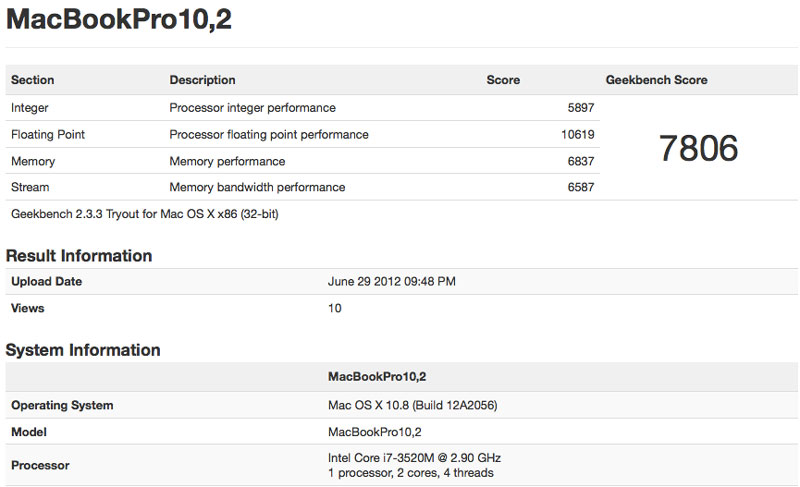Click the Intel Core i7-3520M processor text
This screenshot has height=487, width=800.
click(x=414, y=458)
